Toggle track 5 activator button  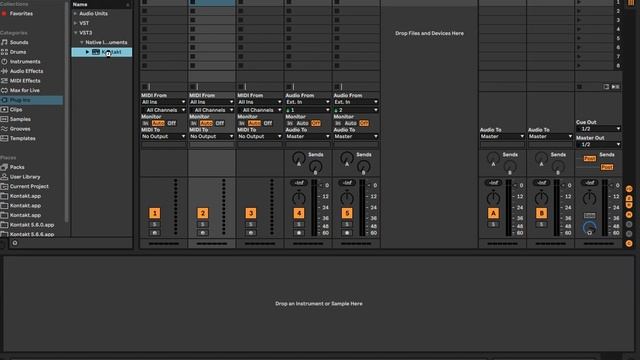[x=347, y=213]
